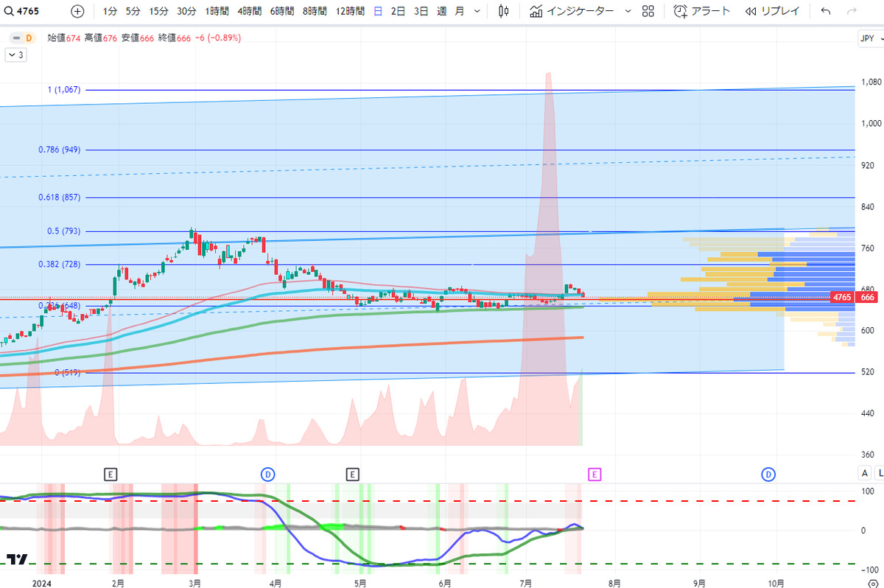Toggle auto scale with the A button
Screen dimensions: 884x588
(865, 473)
